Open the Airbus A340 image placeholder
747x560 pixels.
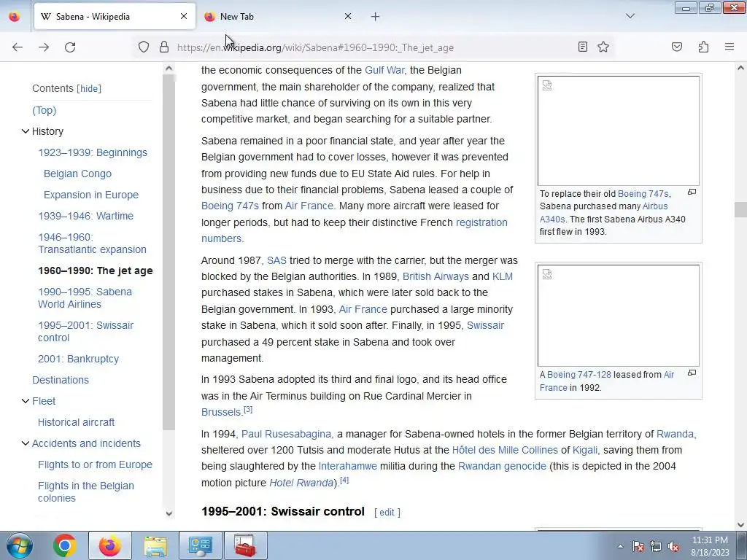619,131
